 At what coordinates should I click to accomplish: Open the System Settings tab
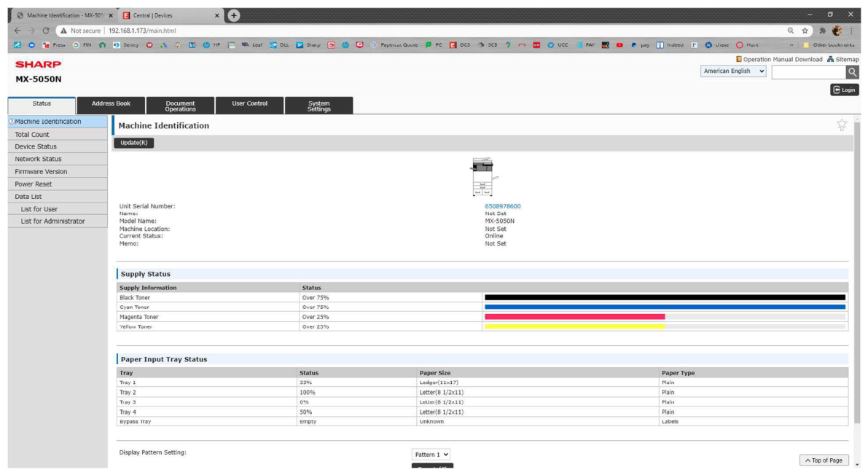(319, 105)
